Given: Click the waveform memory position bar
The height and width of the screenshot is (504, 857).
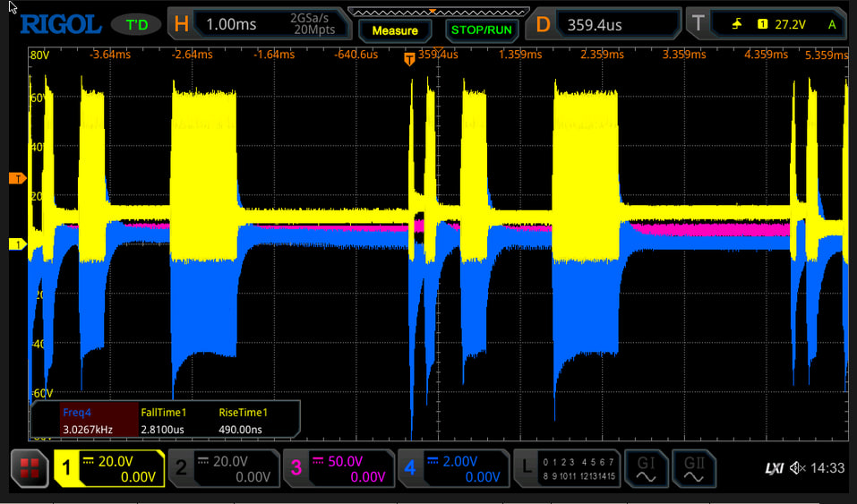Looking at the screenshot, I should [x=438, y=12].
